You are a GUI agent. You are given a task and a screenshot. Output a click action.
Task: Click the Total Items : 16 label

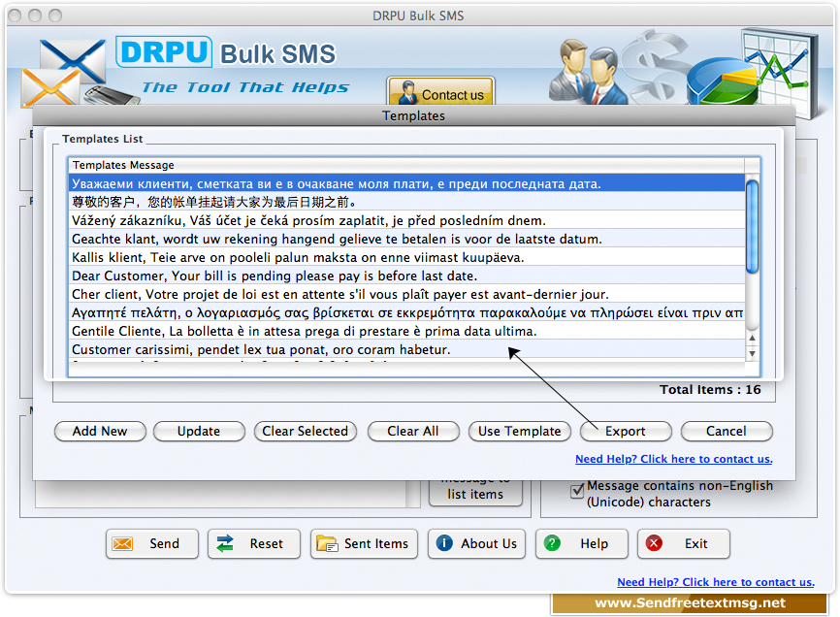[710, 389]
